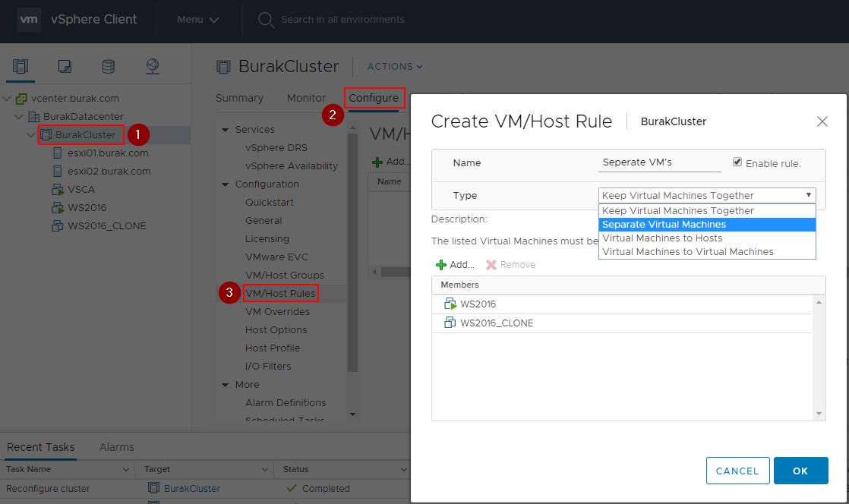The width and height of the screenshot is (849, 504).
Task: Select WS2016_CLONE row in Members list
Action: click(622, 323)
